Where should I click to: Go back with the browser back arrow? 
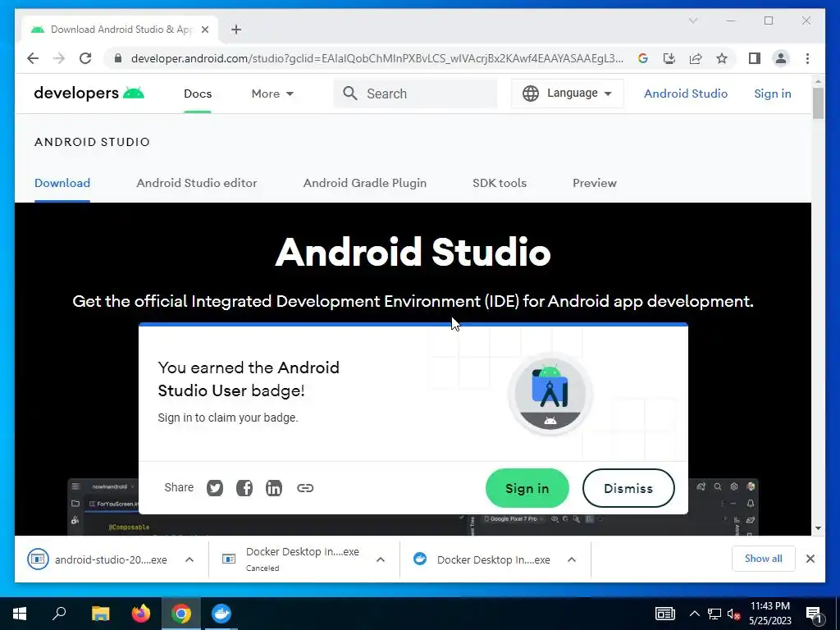point(33,58)
